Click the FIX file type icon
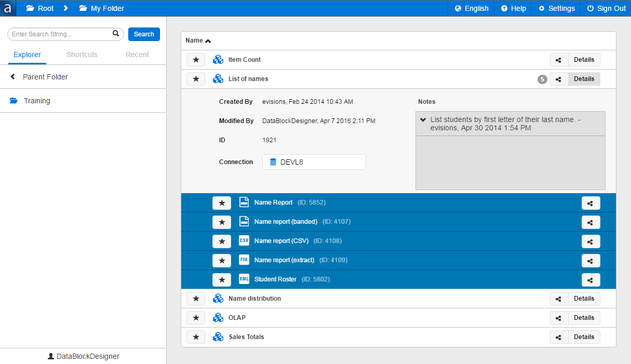Image resolution: width=631 pixels, height=364 pixels. point(244,260)
